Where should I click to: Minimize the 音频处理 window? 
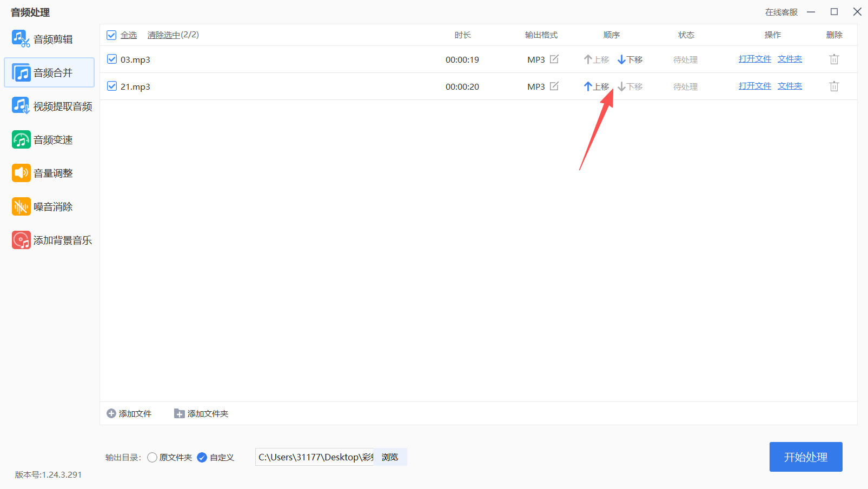(x=811, y=12)
